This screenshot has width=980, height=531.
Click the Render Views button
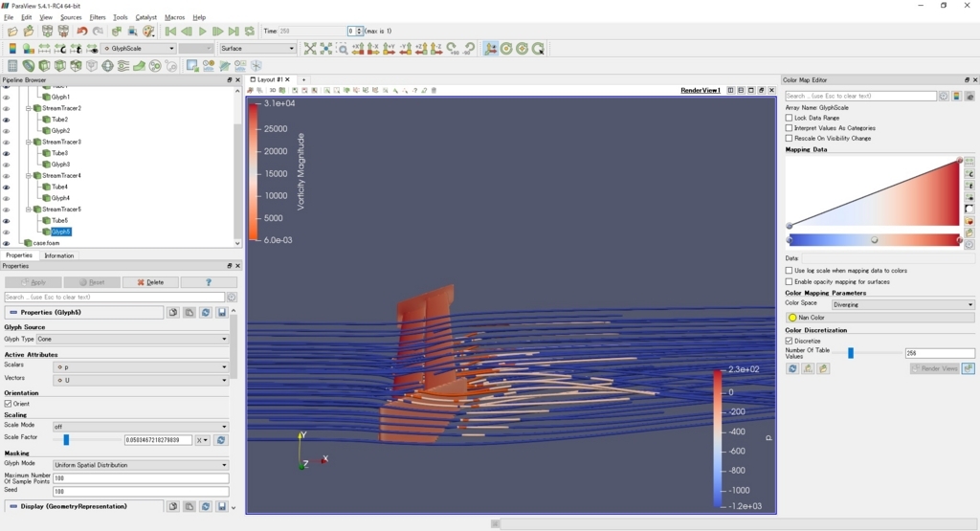(934, 368)
